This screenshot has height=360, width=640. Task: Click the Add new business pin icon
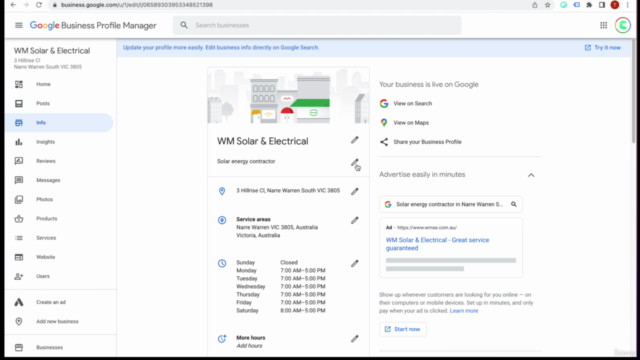[19, 321]
